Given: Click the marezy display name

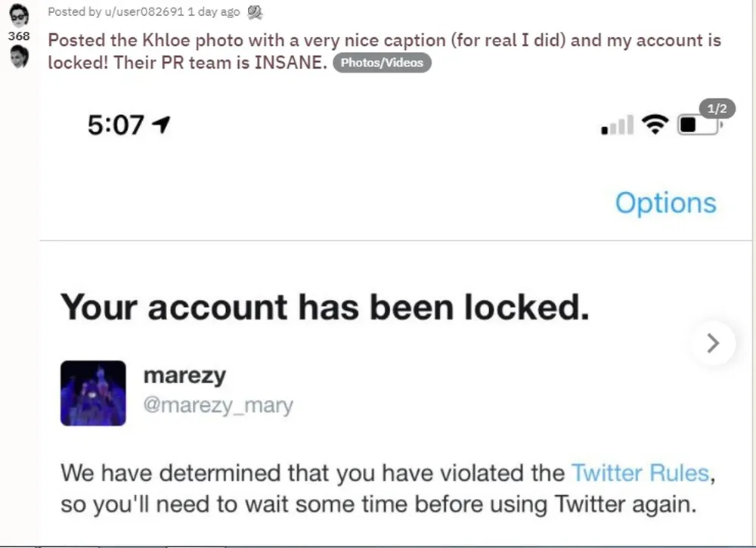Looking at the screenshot, I should pyautogui.click(x=184, y=375).
